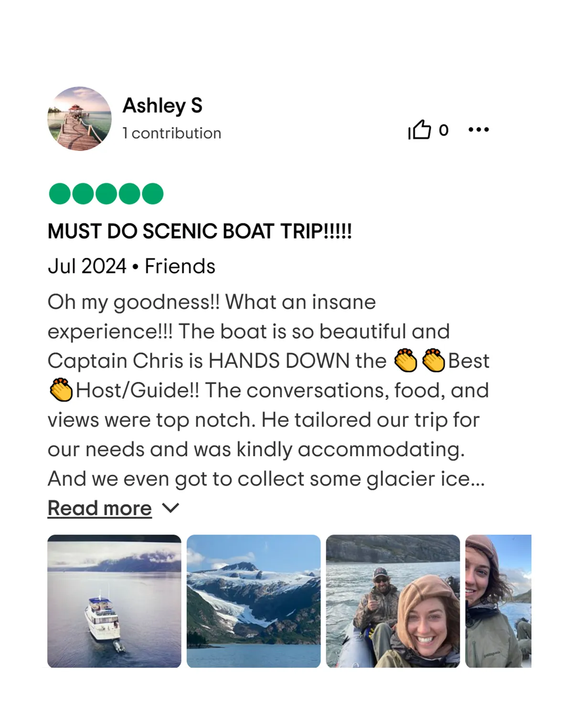Open the aerial boat photo thumbnail
Screen dimensions: 573x728
(114, 601)
